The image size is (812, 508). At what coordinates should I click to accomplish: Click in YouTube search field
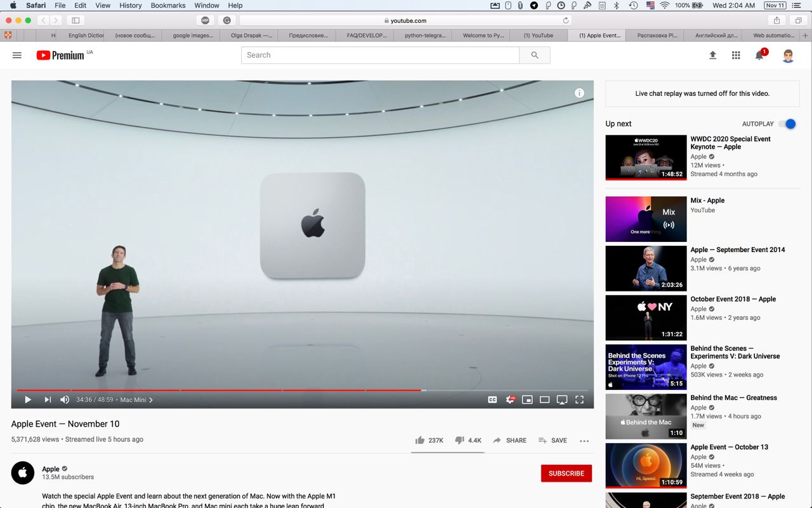[x=380, y=55]
